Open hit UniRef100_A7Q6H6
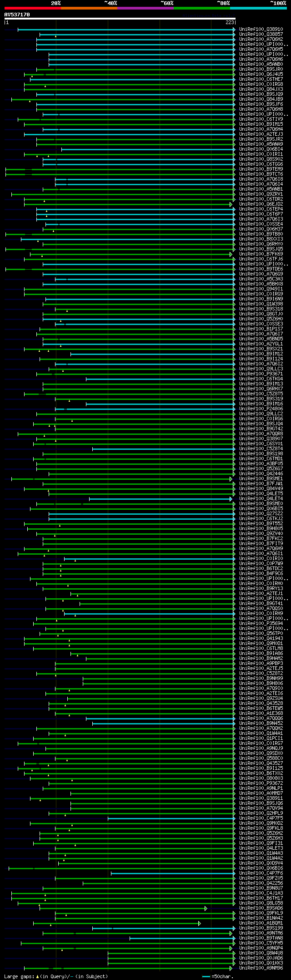Image resolution: width=291 pixels, height=980 pixels. [x=261, y=59]
